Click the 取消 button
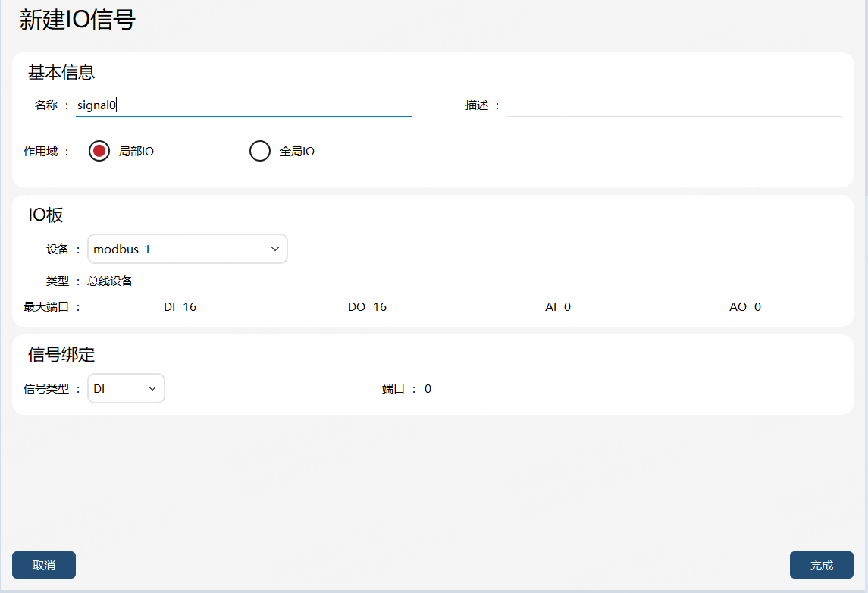 44,565
